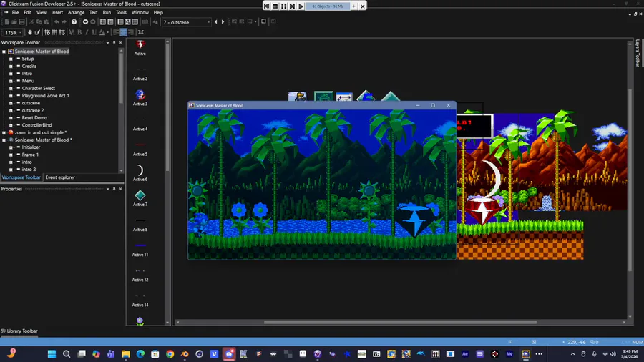Expand the Setup frame node
Viewport: 644px width, 362px height.
11,59
